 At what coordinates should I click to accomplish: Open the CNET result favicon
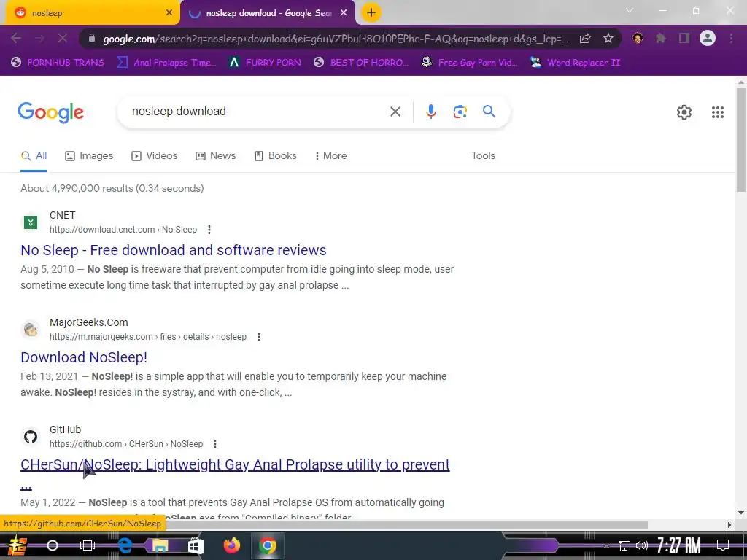click(x=31, y=222)
